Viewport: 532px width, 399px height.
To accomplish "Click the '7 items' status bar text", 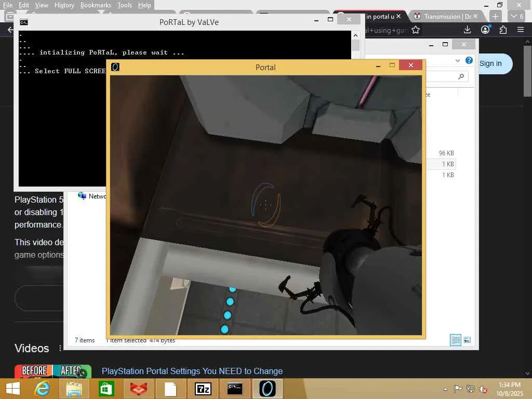I will [85, 340].
